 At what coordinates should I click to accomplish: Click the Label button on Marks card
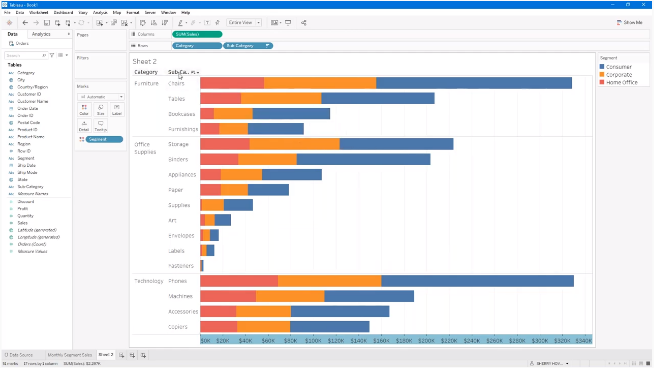[x=117, y=110]
